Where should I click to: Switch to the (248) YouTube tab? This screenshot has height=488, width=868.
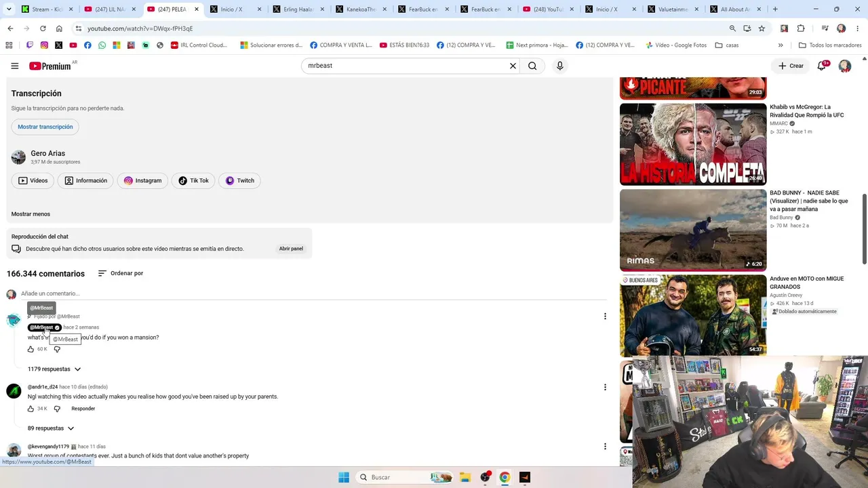(x=547, y=9)
